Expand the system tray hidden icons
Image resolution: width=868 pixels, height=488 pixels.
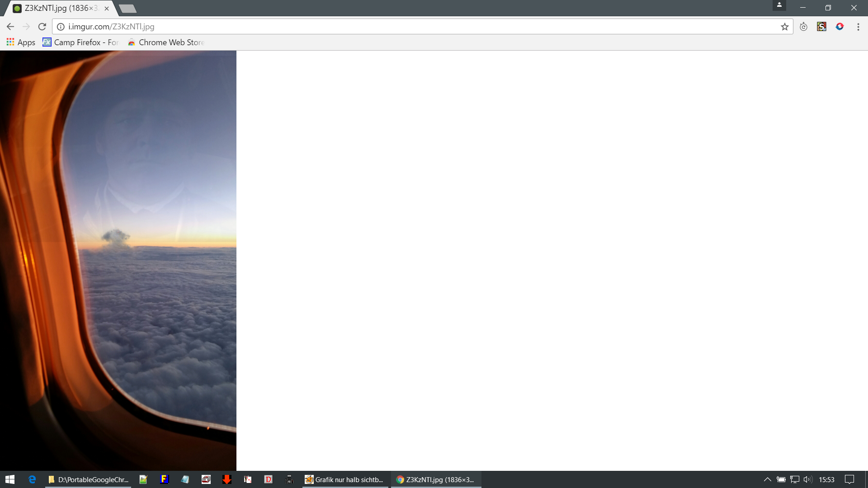767,479
